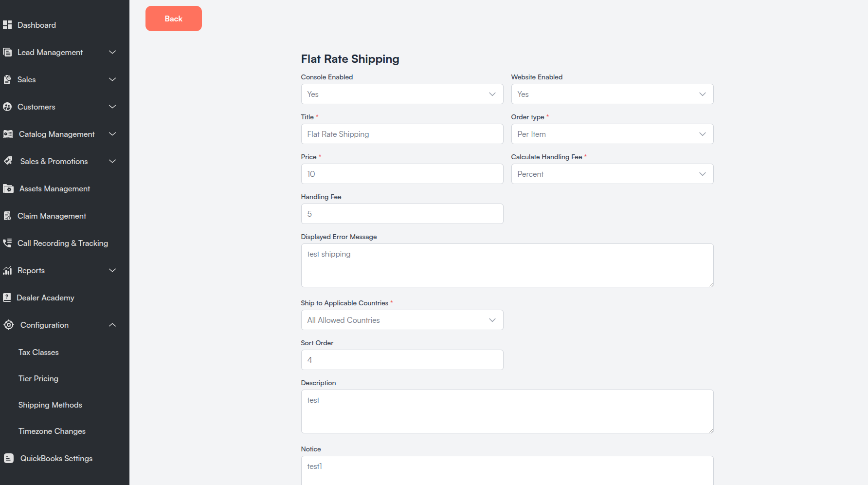
Task: Click the Price input field
Action: (x=402, y=174)
